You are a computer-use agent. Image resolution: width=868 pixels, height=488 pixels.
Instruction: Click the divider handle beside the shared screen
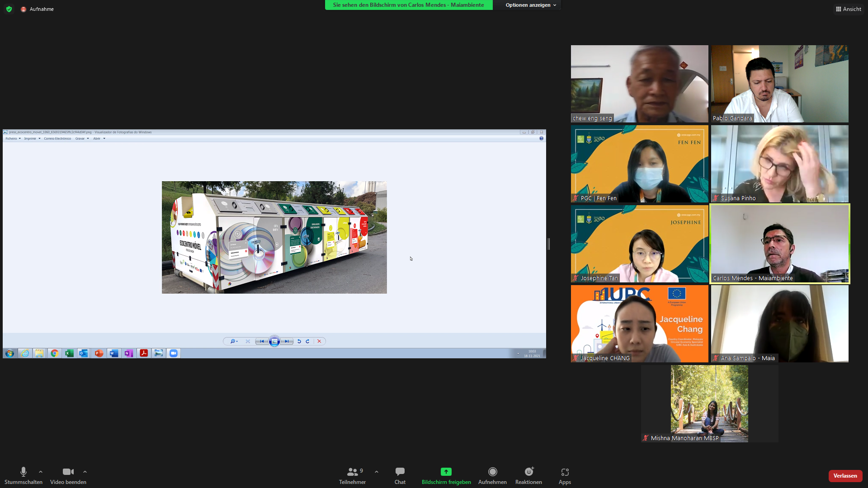[549, 244]
